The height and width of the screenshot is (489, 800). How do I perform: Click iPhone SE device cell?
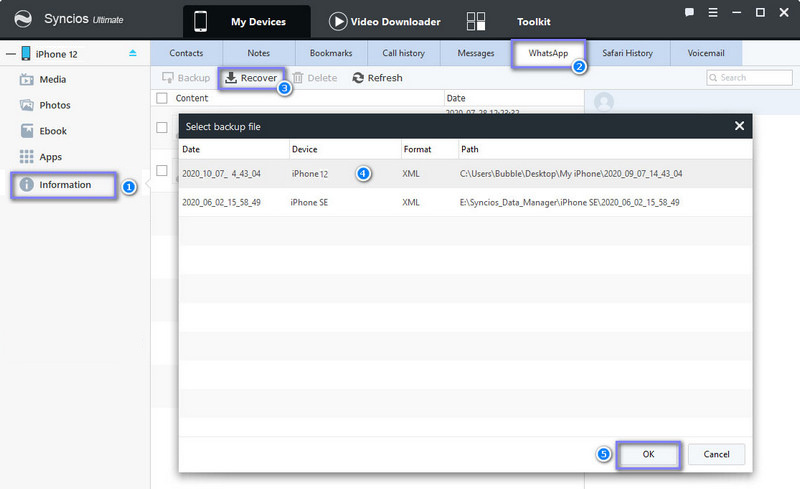[x=309, y=202]
